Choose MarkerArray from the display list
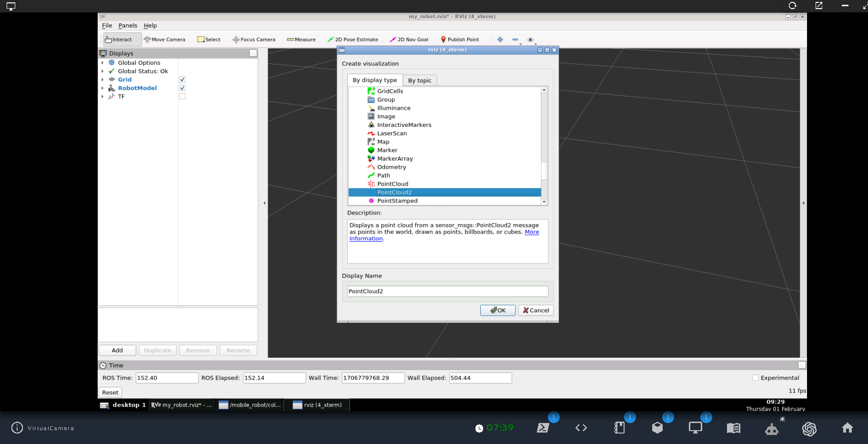The width and height of the screenshot is (868, 444). coord(394,159)
